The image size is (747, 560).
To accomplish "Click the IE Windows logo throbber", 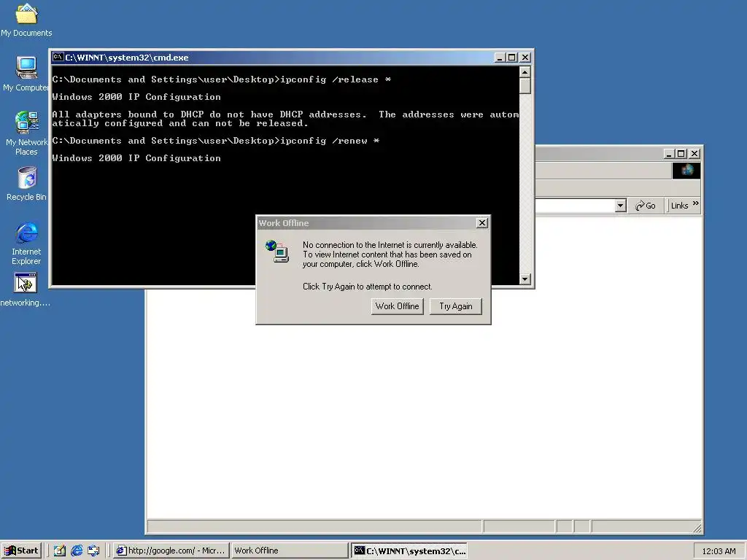I will 686,171.
